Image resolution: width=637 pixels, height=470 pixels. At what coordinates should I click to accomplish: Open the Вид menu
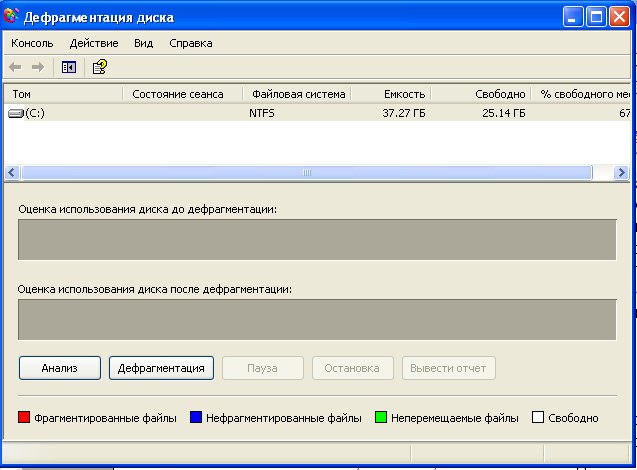(143, 43)
